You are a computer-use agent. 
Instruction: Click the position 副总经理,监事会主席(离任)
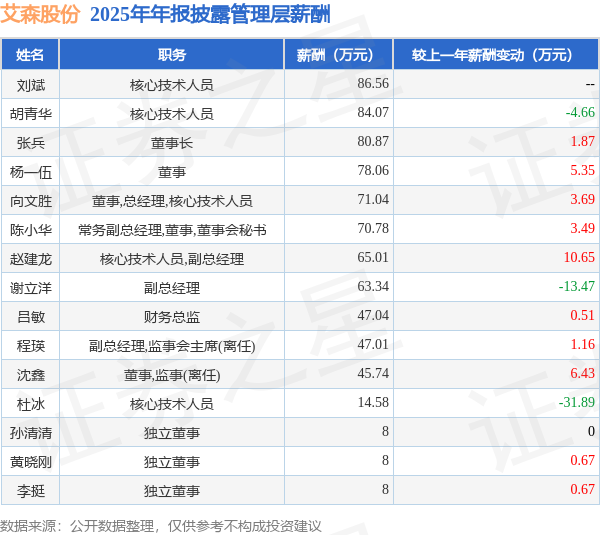click(x=172, y=346)
